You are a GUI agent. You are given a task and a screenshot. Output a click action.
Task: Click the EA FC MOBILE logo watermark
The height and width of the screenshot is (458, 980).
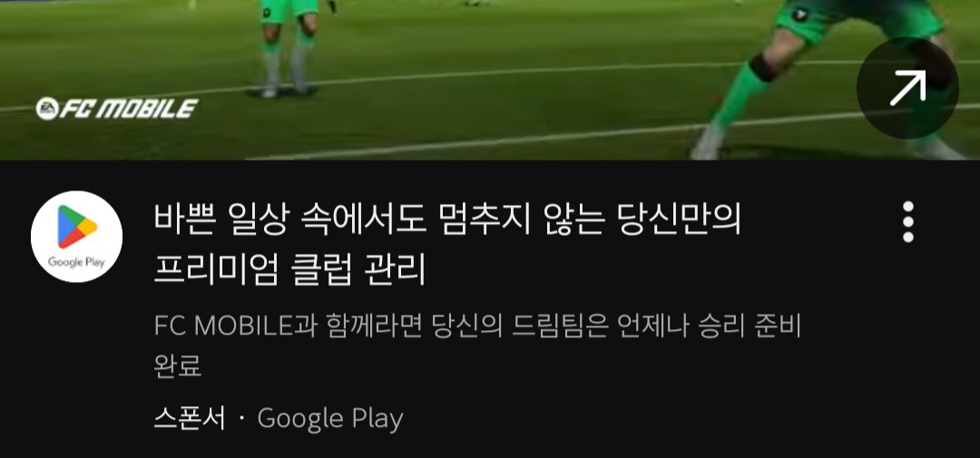click(117, 109)
